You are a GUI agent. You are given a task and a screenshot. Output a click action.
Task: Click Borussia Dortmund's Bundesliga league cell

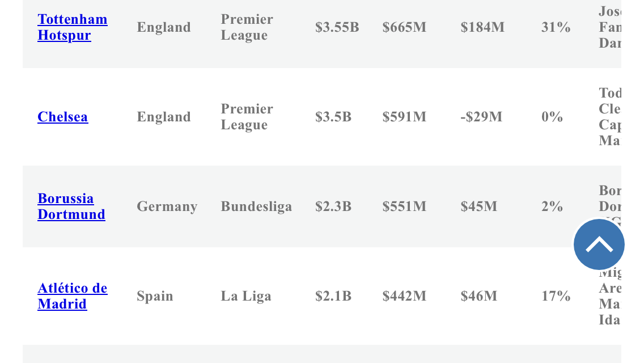256,206
